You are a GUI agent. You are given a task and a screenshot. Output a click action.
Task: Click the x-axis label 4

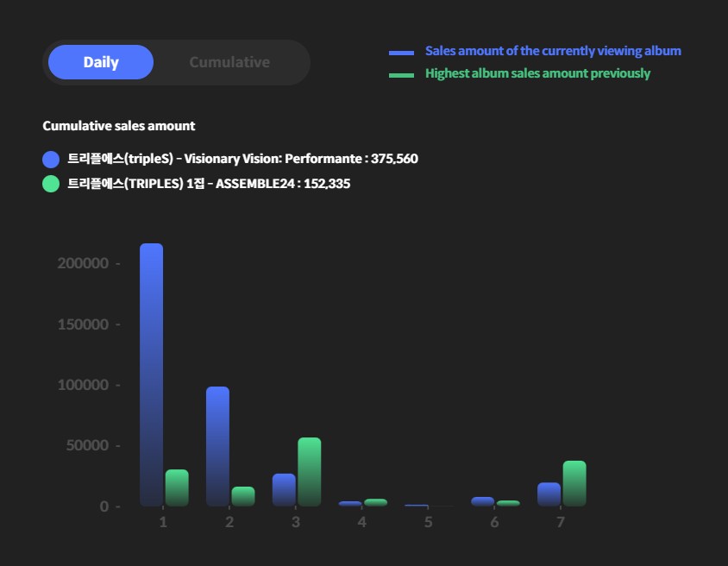click(x=361, y=522)
